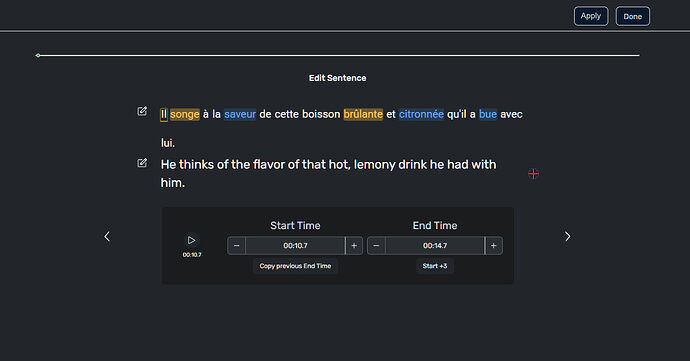Click the green marker on progress line
690x361 pixels.
point(38,55)
